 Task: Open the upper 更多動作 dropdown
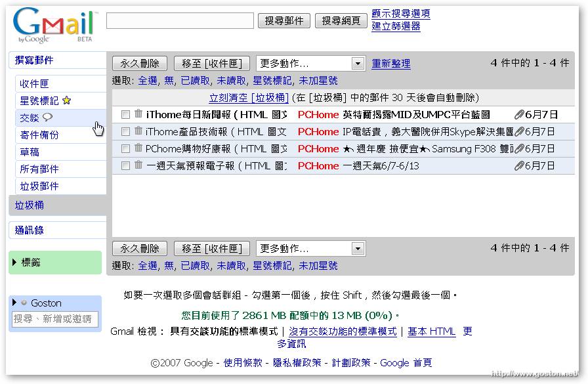310,64
